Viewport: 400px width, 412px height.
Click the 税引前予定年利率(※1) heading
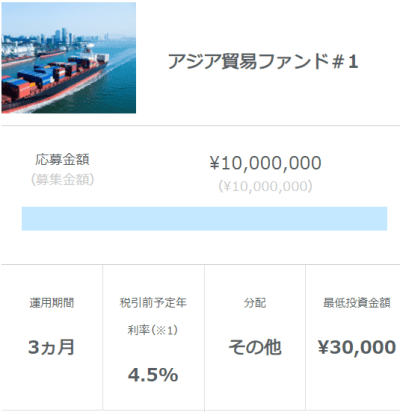tap(153, 316)
